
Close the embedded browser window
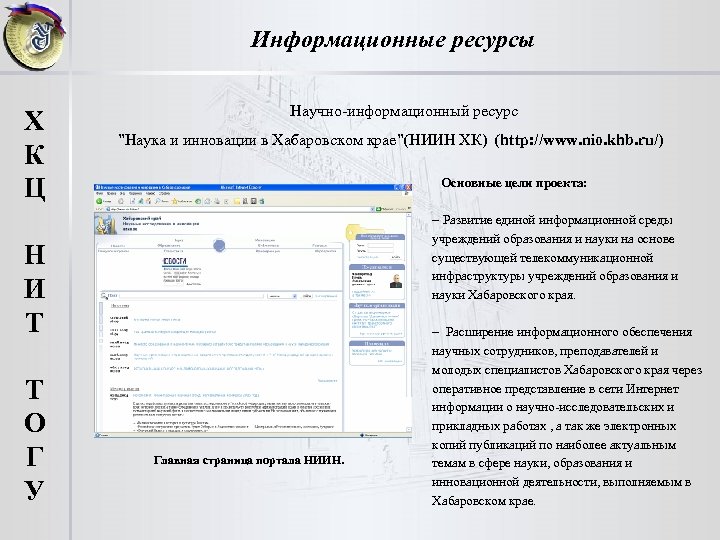pos(408,187)
